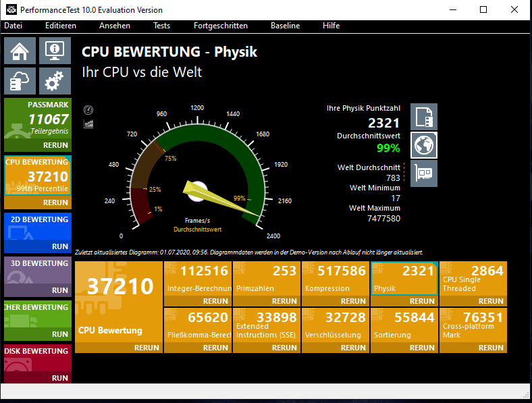Select the 2D Bewertung tile

coord(38,226)
